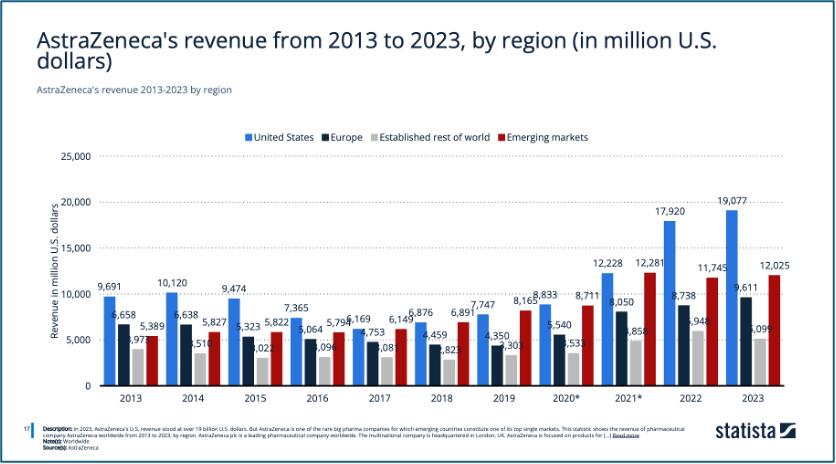
Task: Open the 'Read more' description link
Action: click(x=625, y=436)
